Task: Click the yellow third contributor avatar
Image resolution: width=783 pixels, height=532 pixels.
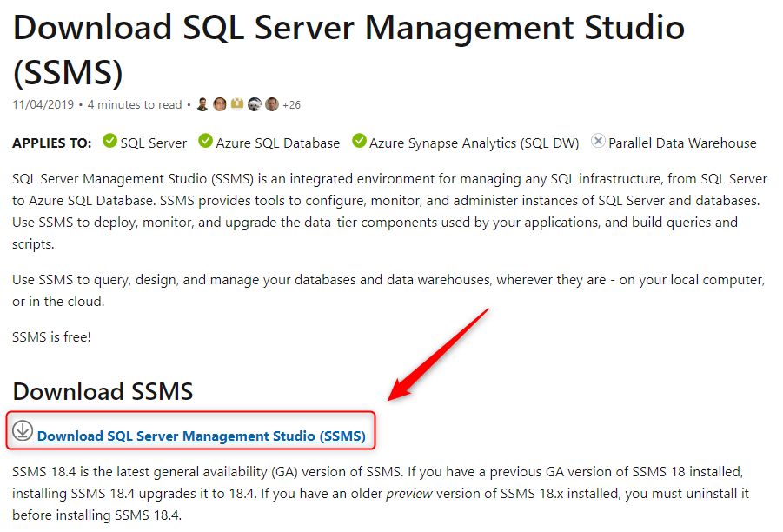Action: click(237, 104)
